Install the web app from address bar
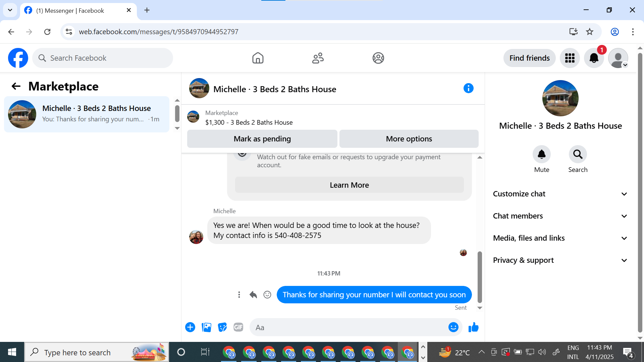Screen dimensions: 644x362 click(573, 32)
